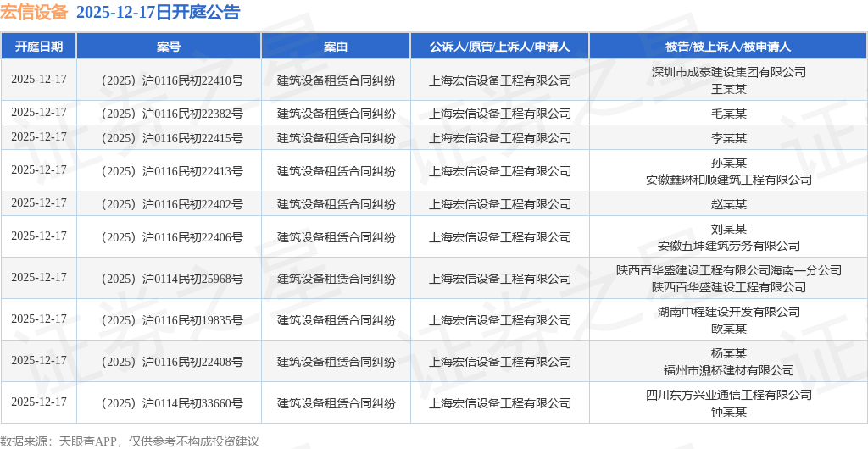Click defendant 毛某某

pos(728,114)
